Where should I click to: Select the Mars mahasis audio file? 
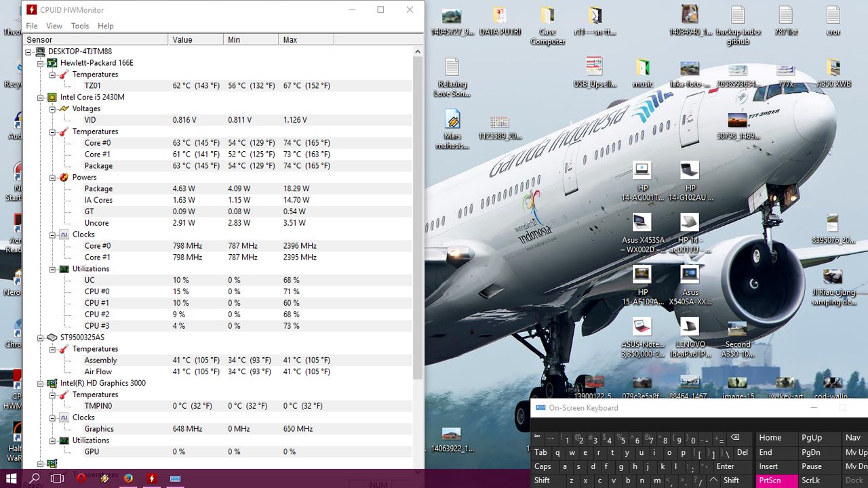point(452,130)
